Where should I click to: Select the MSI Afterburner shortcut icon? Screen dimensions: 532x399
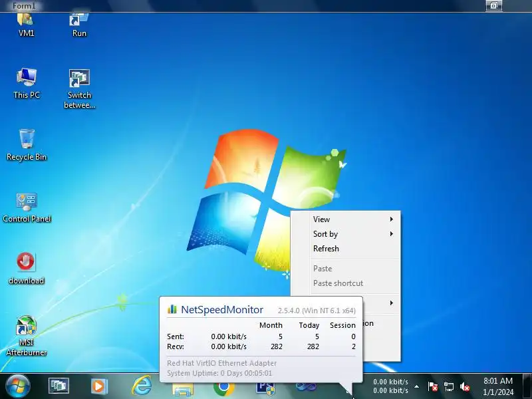[x=27, y=336]
